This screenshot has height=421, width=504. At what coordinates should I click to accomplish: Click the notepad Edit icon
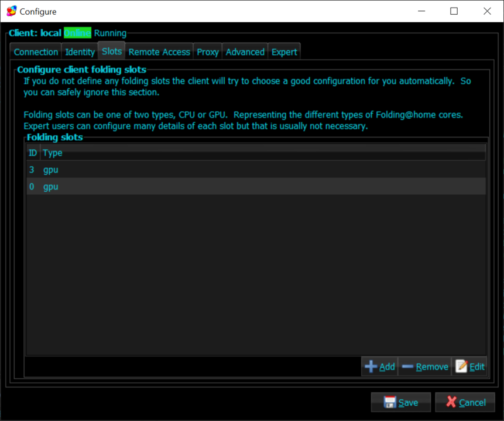pos(461,367)
